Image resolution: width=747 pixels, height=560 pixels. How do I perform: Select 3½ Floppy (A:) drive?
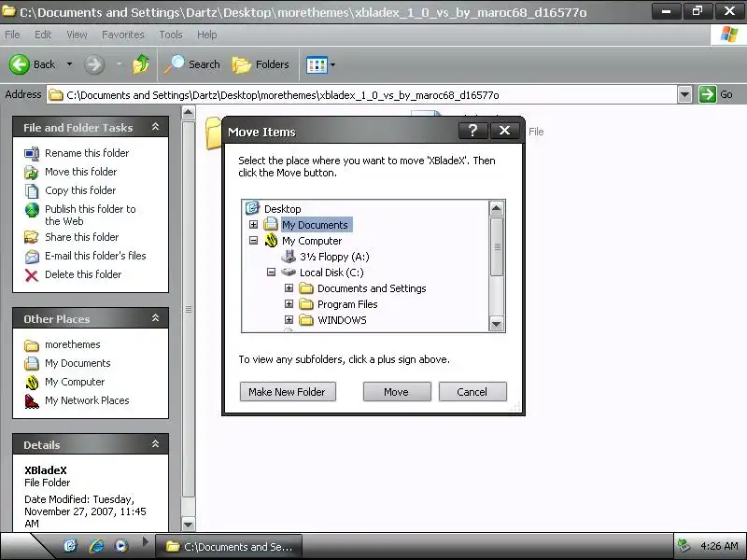click(x=334, y=257)
